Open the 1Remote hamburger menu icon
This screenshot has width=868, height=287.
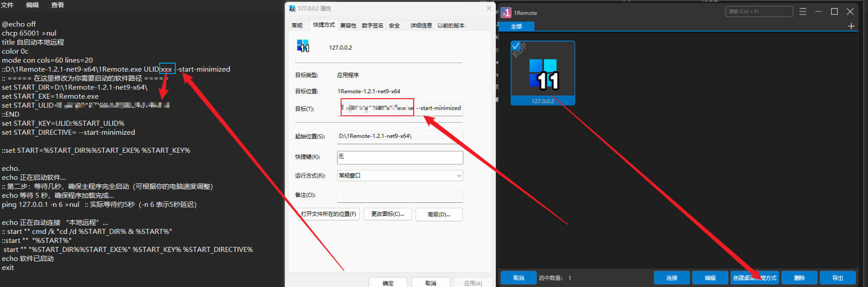[x=803, y=12]
